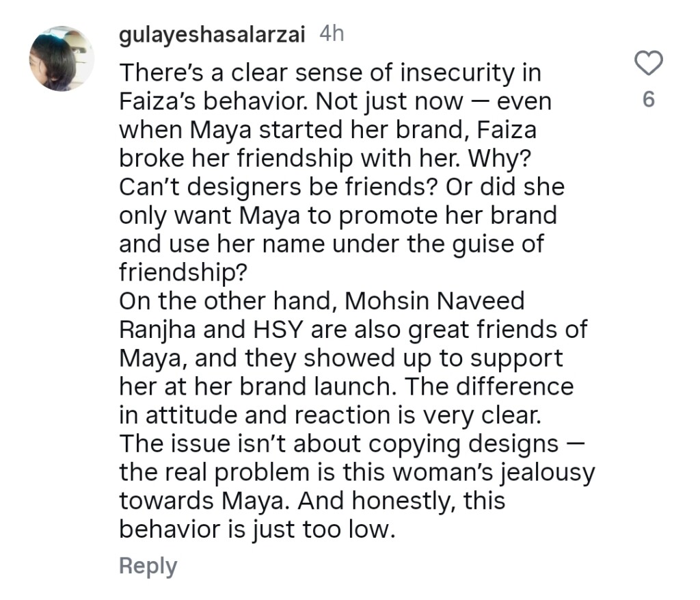Image resolution: width=700 pixels, height=600 pixels.
Task: View the 6 likes count
Action: click(649, 100)
